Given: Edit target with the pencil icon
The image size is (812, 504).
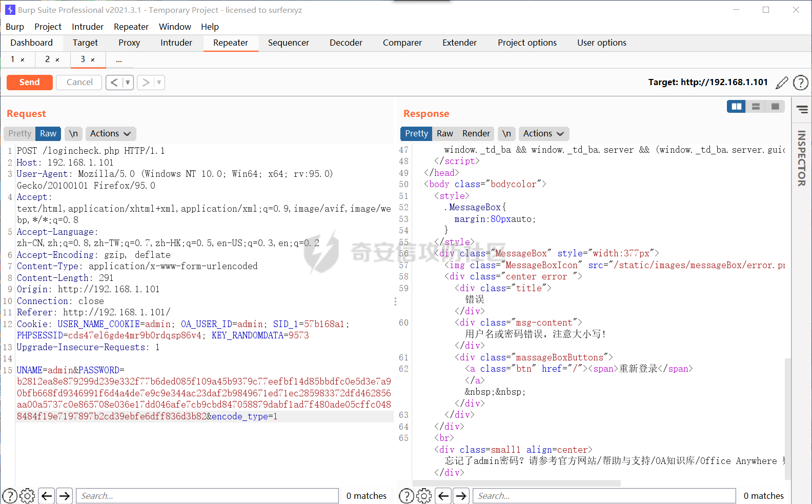Looking at the screenshot, I should (x=782, y=83).
